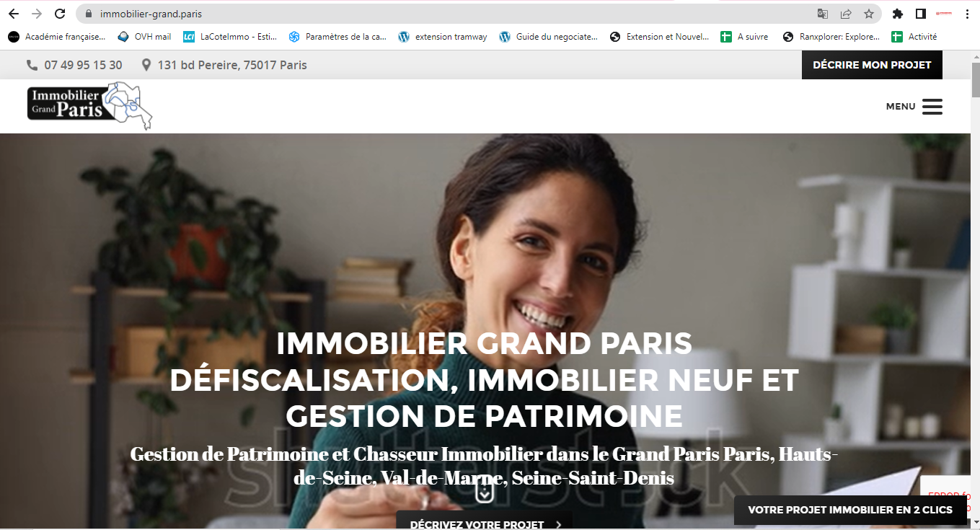Bookmark this page with the star icon
The height and width of the screenshot is (530, 980).
click(x=869, y=14)
